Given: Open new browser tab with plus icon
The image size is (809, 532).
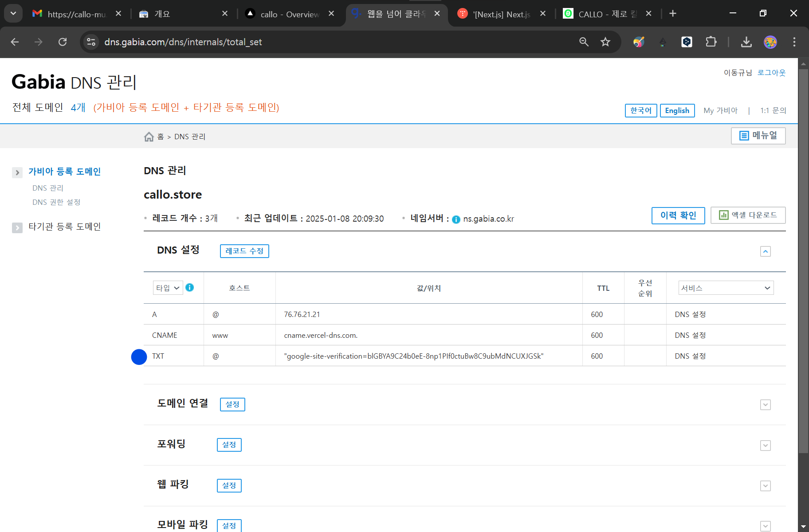Looking at the screenshot, I should 673,14.
